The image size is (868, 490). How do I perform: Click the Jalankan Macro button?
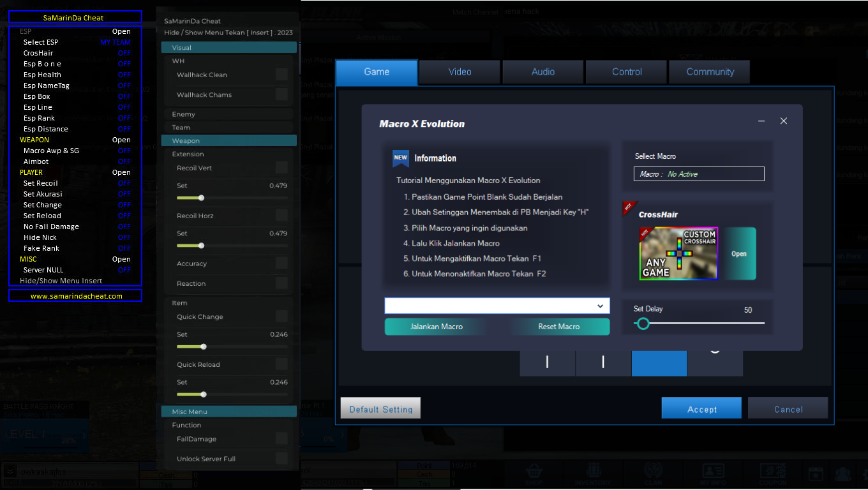click(x=437, y=327)
